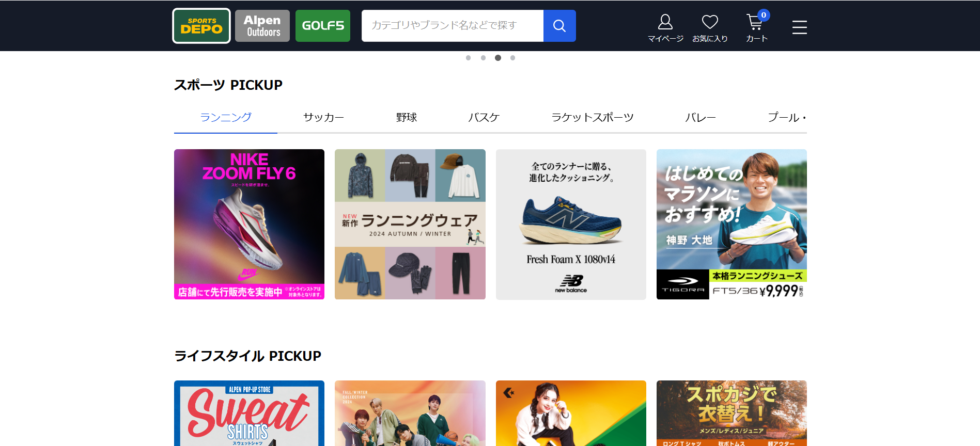The height and width of the screenshot is (446, 980).
Task: Select the サッカー tab
Action: 323,118
